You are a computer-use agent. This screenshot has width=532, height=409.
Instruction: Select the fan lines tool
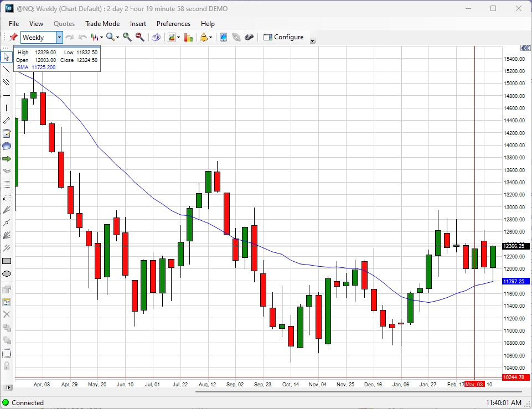pyautogui.click(x=7, y=210)
